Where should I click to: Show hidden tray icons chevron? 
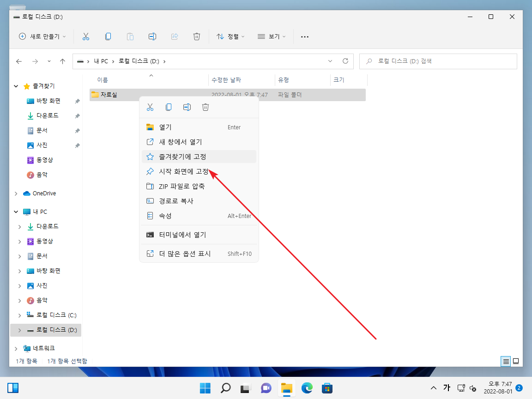pos(434,388)
